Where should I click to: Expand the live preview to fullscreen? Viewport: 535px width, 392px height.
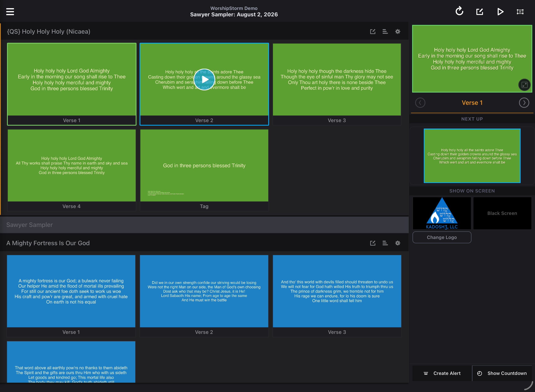click(x=524, y=85)
